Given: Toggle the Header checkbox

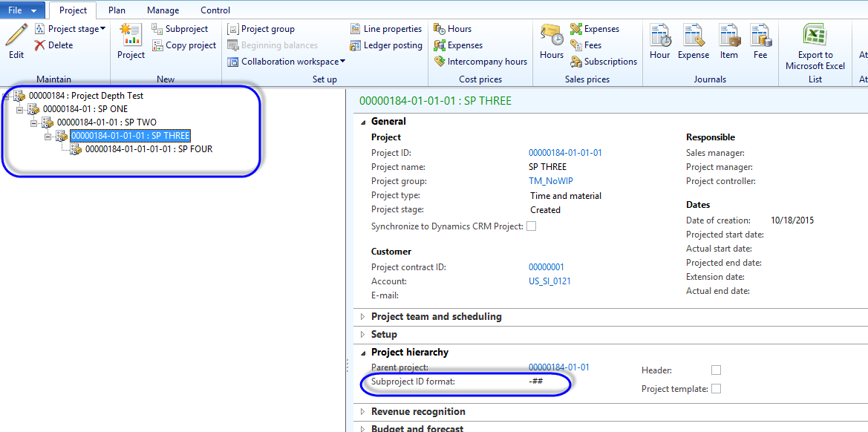Looking at the screenshot, I should point(717,370).
